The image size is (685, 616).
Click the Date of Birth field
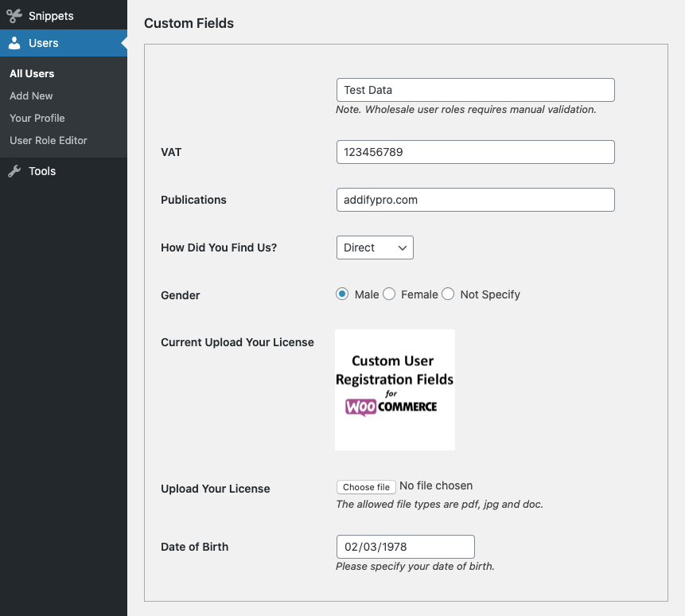click(x=405, y=547)
